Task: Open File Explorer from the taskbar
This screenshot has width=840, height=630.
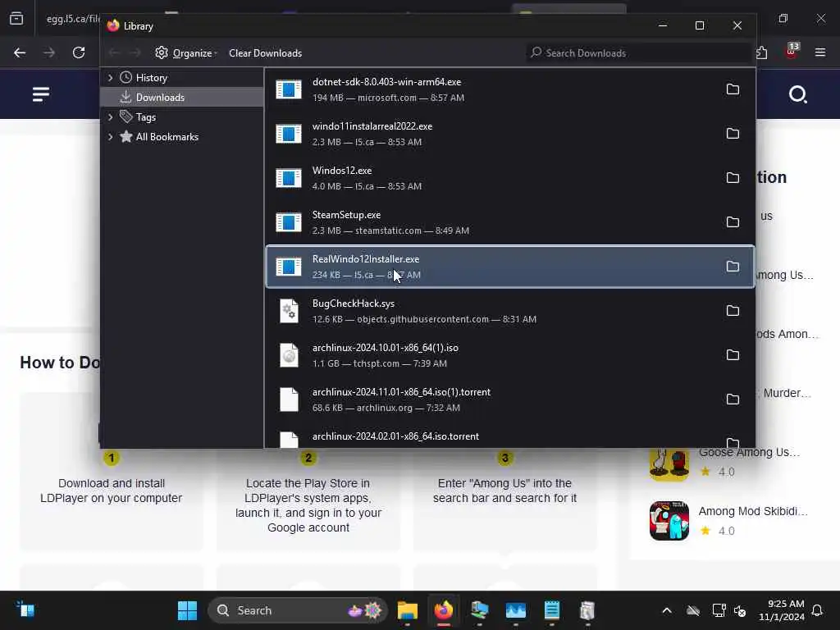Action: (408, 610)
